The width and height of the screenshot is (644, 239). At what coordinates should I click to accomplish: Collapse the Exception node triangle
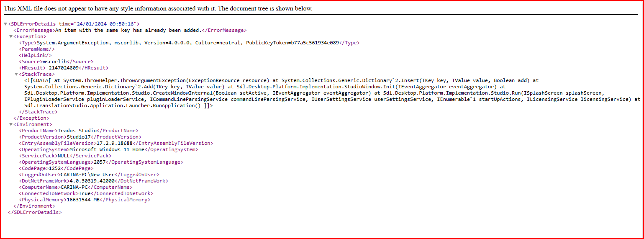tap(11, 37)
